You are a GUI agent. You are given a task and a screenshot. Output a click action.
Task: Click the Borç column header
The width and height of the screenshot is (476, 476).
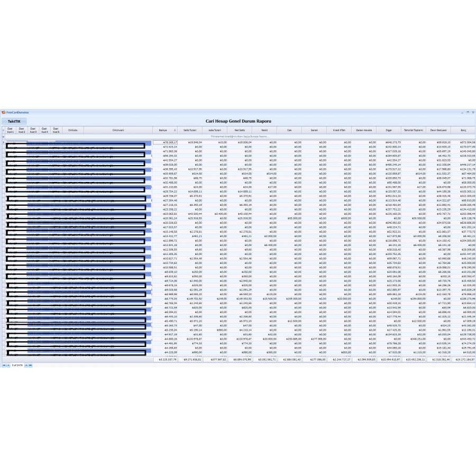(x=463, y=130)
